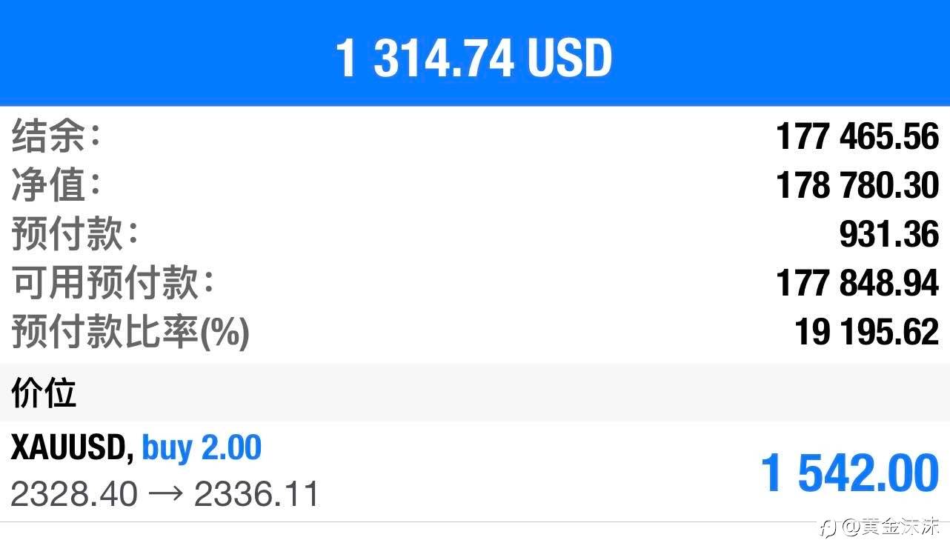Select the equity value 178 780.30

[857, 185]
